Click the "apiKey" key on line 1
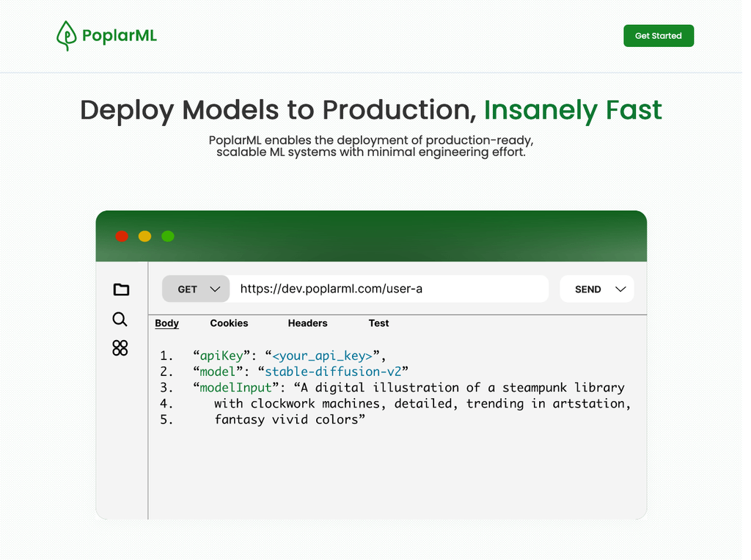 [x=221, y=355]
